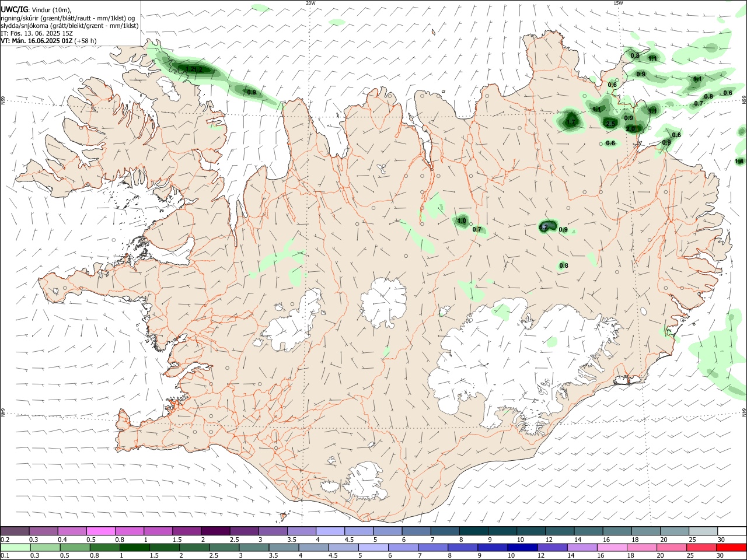The height and width of the screenshot is (560, 747).
Task: Click the 'rigning/skúrir' legend description line
Action: (68, 17)
